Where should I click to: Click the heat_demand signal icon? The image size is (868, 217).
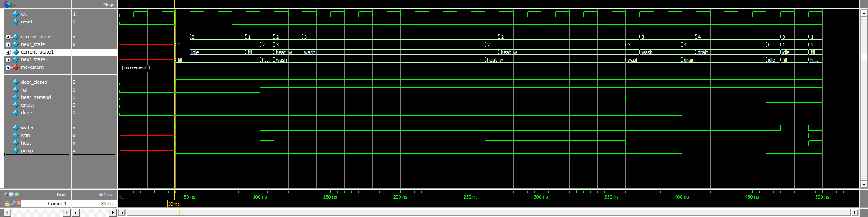(x=16, y=97)
